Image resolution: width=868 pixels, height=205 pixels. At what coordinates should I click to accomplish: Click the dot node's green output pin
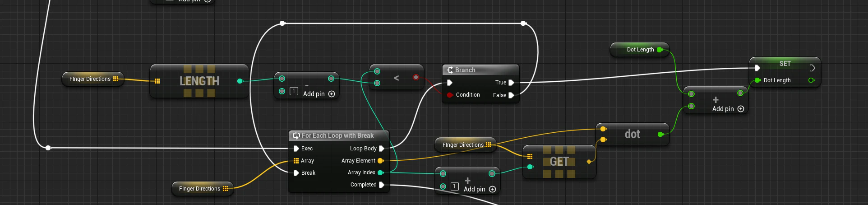point(660,134)
